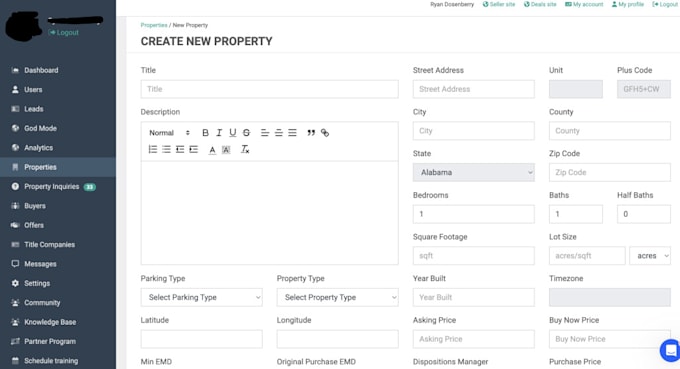The height and width of the screenshot is (369, 680).
Task: Click the Street Address input field
Action: 474,89
